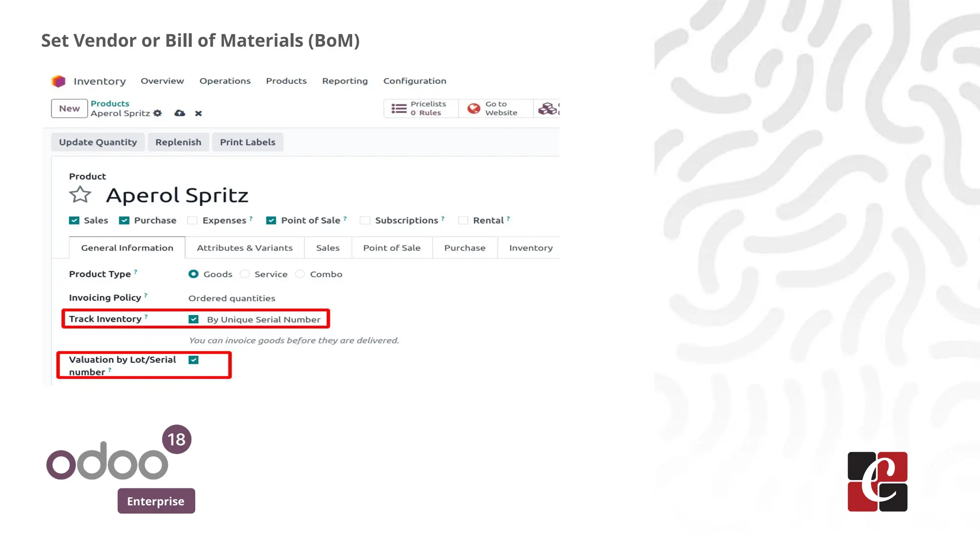Viewport: 980px width, 551px height.
Task: Open the Overview menu
Action: [162, 81]
